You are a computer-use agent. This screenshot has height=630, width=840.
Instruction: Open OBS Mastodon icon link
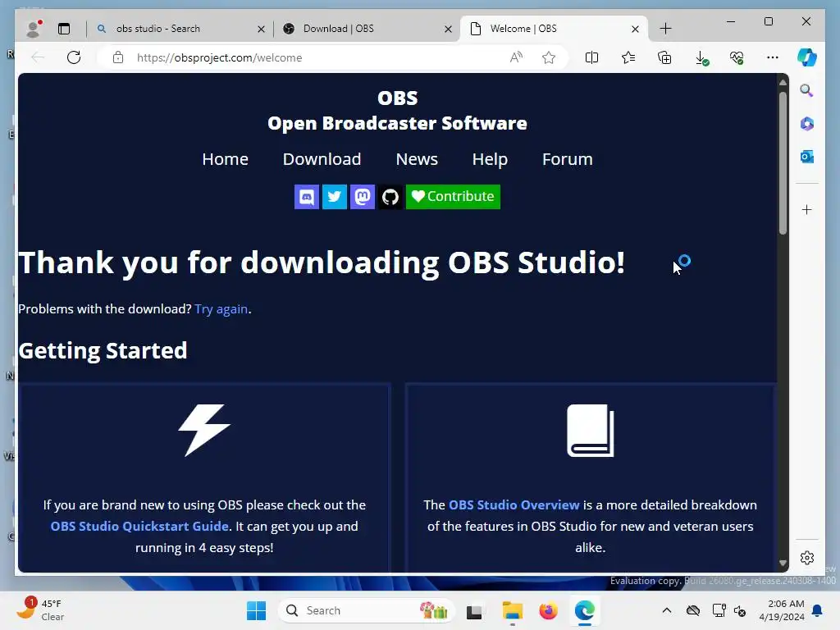[362, 197]
